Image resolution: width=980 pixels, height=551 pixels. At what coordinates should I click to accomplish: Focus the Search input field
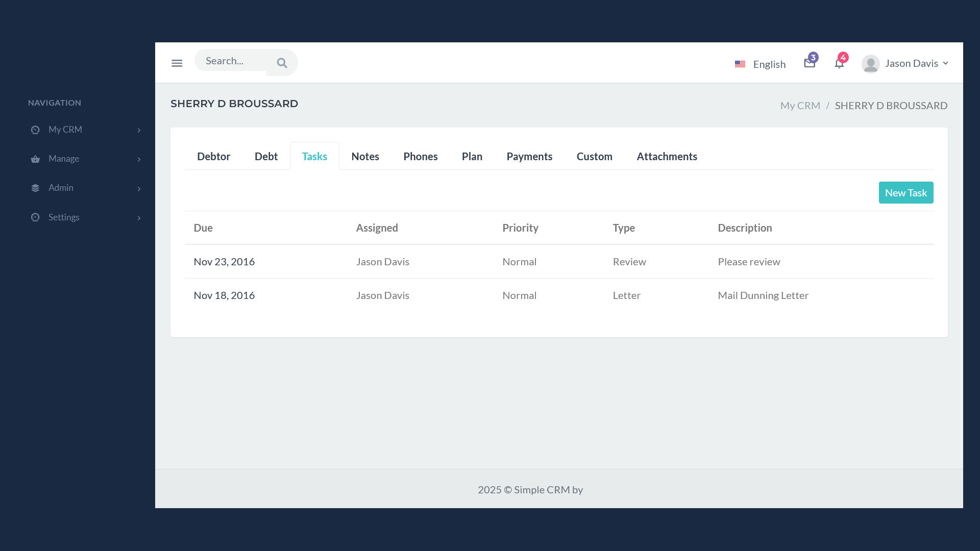pyautogui.click(x=231, y=61)
